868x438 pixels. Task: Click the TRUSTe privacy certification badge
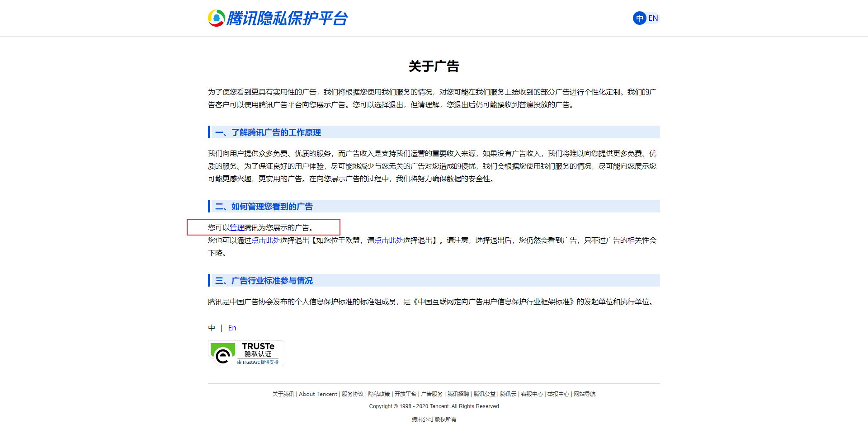[x=246, y=353]
